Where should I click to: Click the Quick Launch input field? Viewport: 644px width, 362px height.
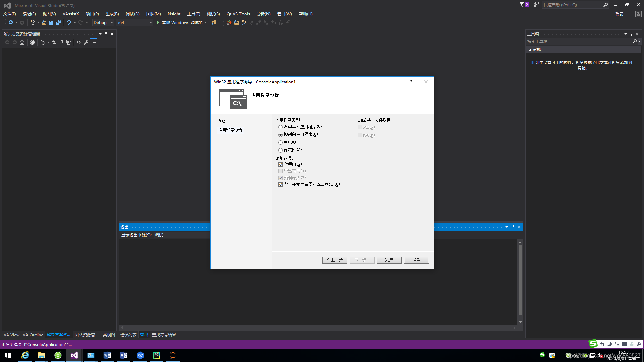pos(572,5)
